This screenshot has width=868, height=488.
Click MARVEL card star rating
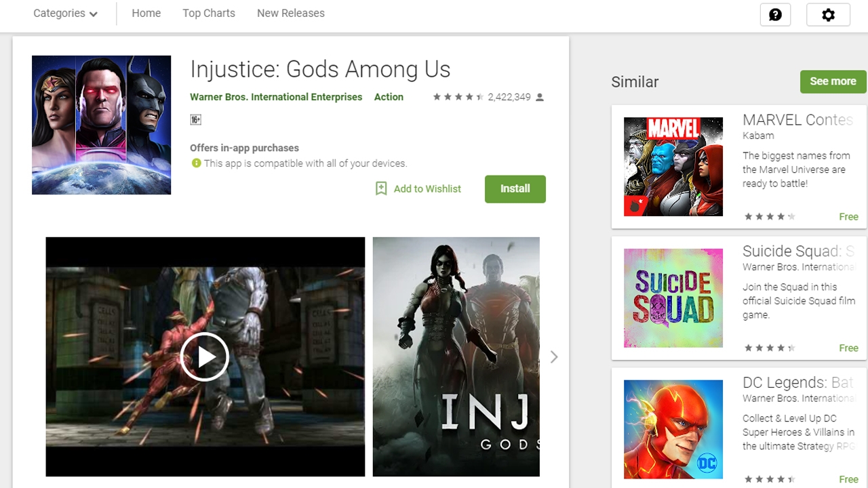770,217
